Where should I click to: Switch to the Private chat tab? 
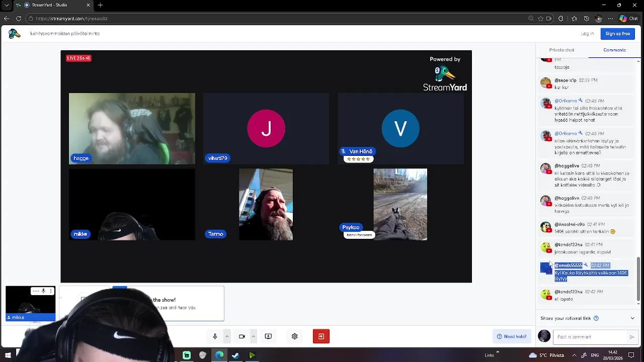561,50
